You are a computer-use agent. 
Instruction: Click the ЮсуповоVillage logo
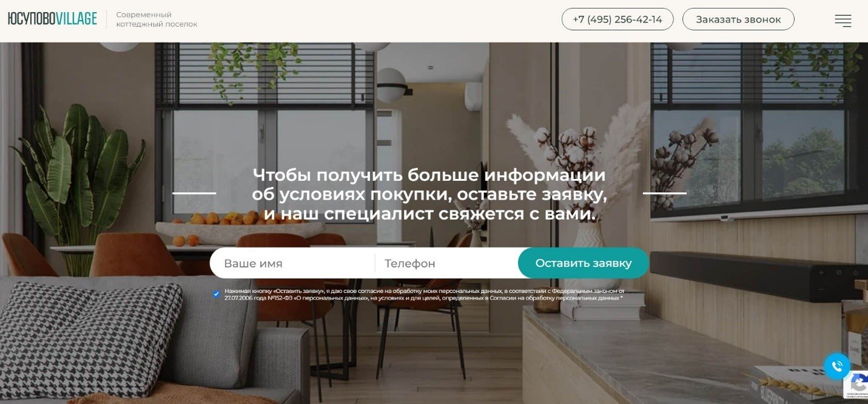click(x=53, y=19)
